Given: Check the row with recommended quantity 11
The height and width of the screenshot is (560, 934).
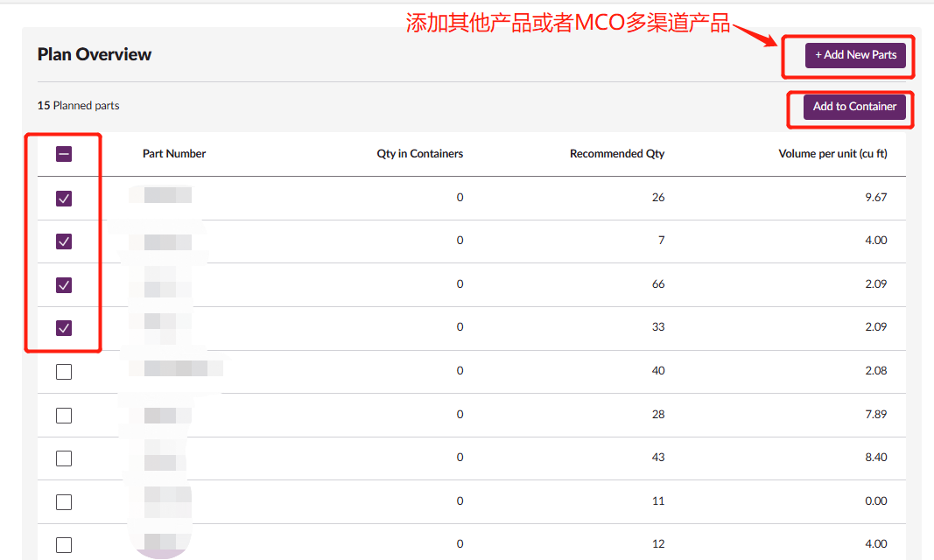Looking at the screenshot, I should pyautogui.click(x=63, y=500).
